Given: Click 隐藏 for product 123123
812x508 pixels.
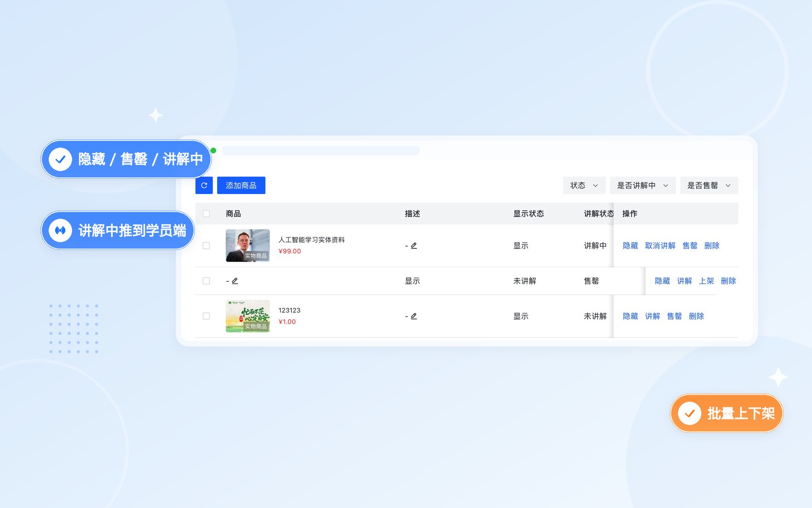Looking at the screenshot, I should (x=630, y=316).
